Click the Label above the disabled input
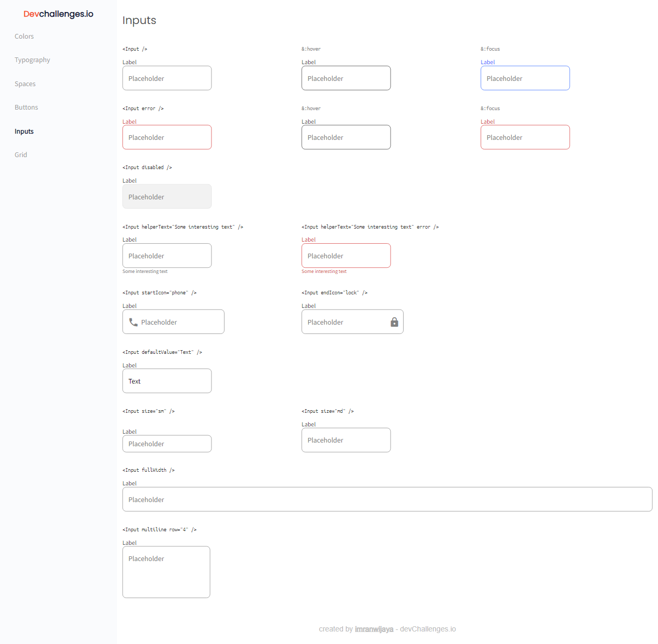This screenshot has height=644, width=658. tap(130, 181)
